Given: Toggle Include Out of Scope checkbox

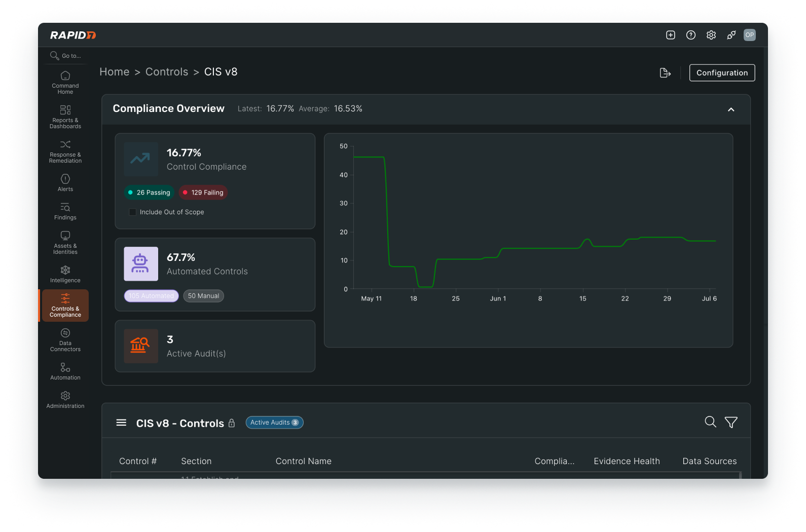Looking at the screenshot, I should 133,212.
